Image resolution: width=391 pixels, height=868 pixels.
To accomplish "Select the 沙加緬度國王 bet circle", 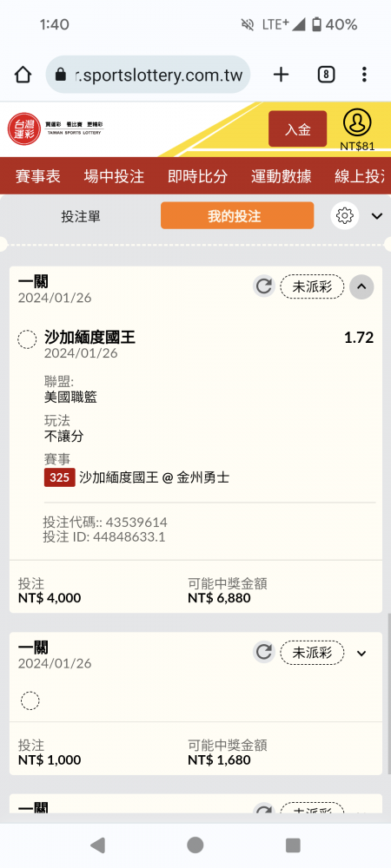I will 27,339.
